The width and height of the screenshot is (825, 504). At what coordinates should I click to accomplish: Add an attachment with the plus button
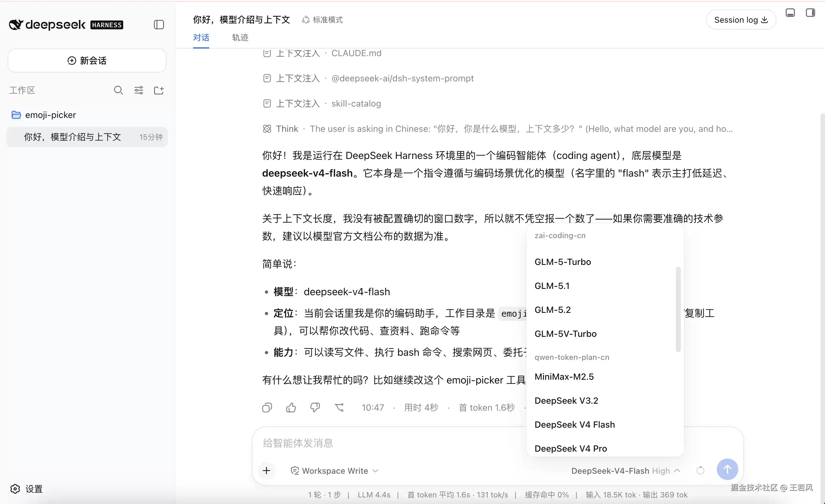[x=266, y=471]
